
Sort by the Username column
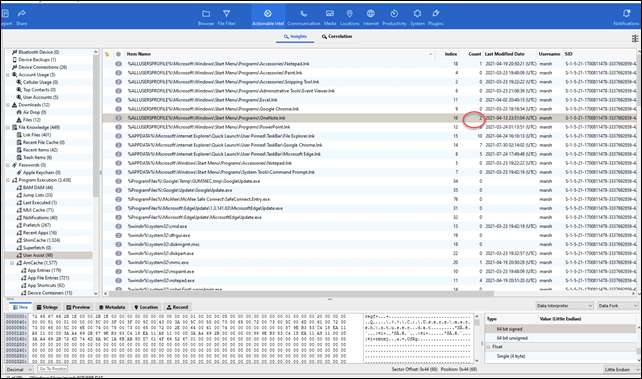pyautogui.click(x=550, y=54)
